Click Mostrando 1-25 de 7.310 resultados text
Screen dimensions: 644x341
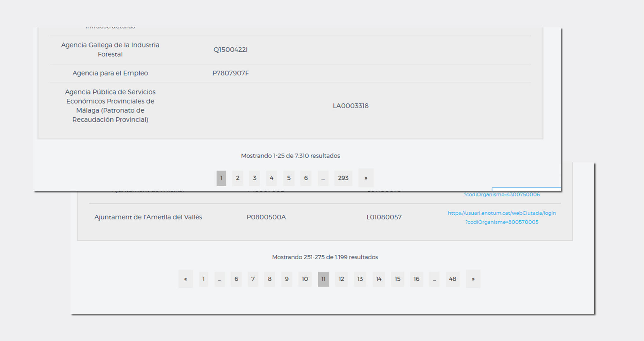click(x=291, y=156)
